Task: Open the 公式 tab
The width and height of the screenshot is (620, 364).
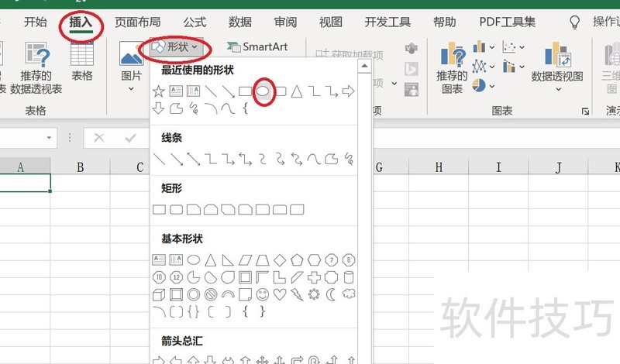Action: pyautogui.click(x=195, y=22)
